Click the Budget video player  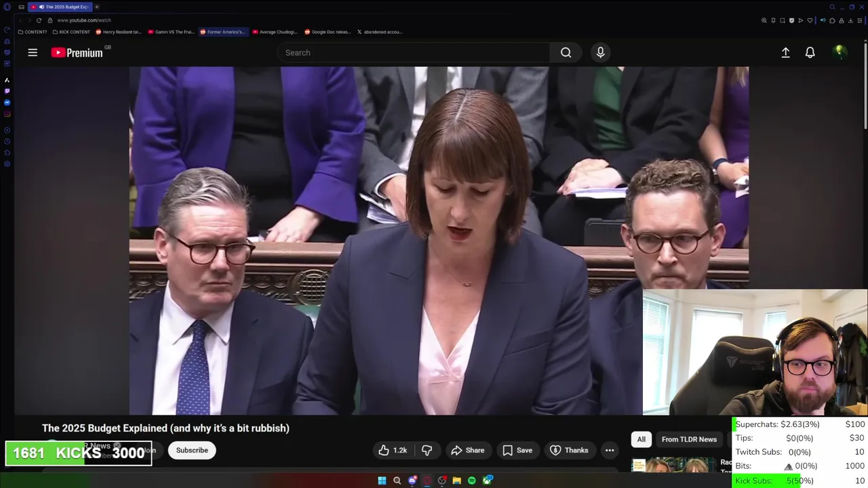[x=439, y=241]
